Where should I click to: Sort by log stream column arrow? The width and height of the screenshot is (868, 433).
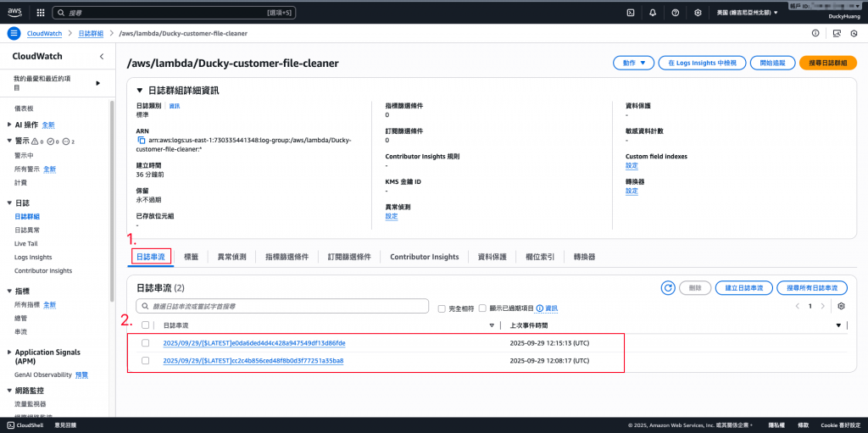point(492,325)
